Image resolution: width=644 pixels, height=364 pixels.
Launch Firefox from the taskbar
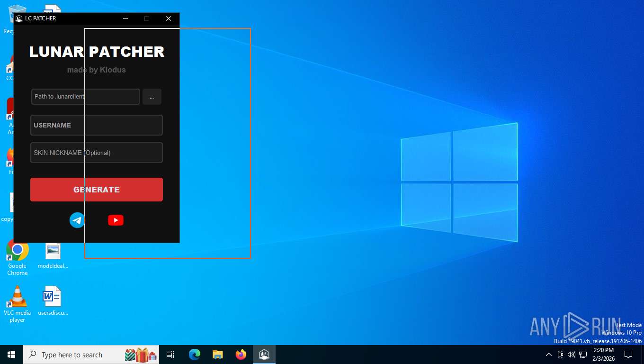[x=241, y=355]
